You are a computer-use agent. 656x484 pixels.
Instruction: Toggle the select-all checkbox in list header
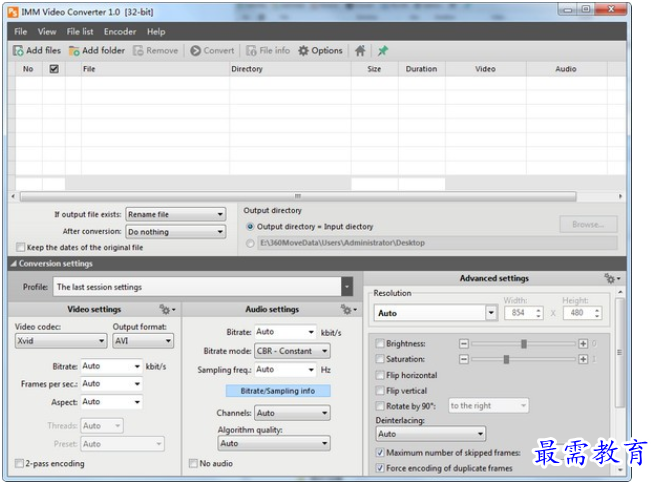(x=54, y=69)
